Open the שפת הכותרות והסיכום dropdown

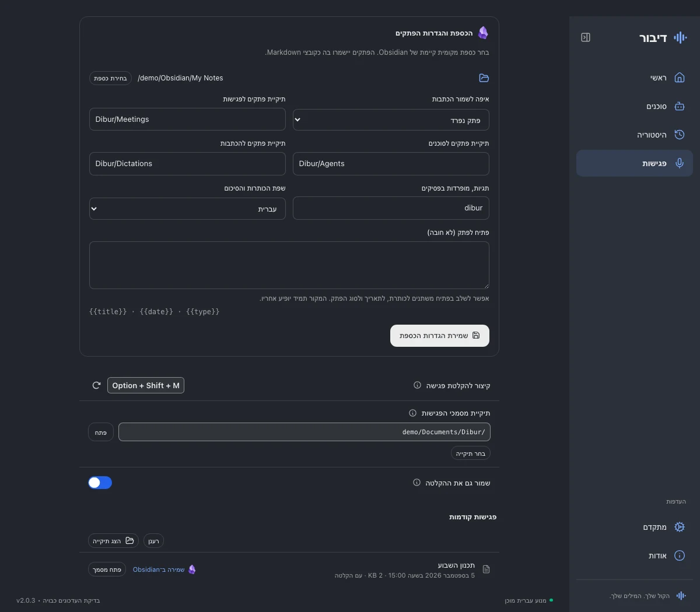pyautogui.click(x=187, y=209)
